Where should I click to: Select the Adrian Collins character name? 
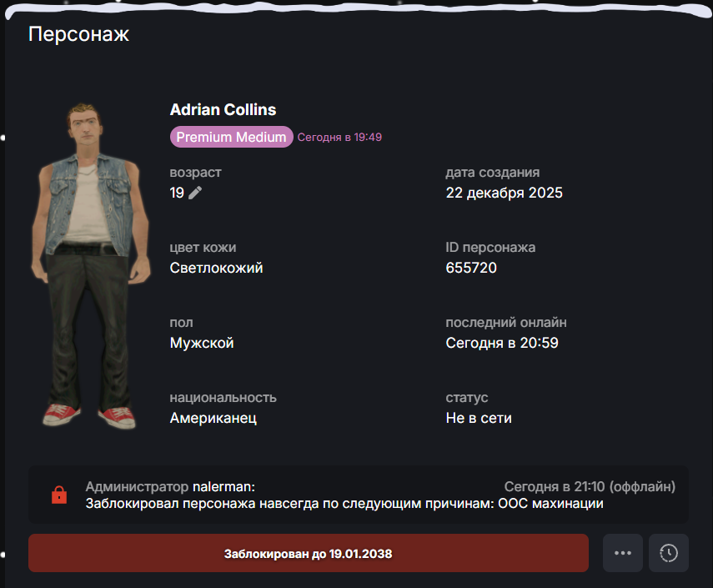[223, 109]
